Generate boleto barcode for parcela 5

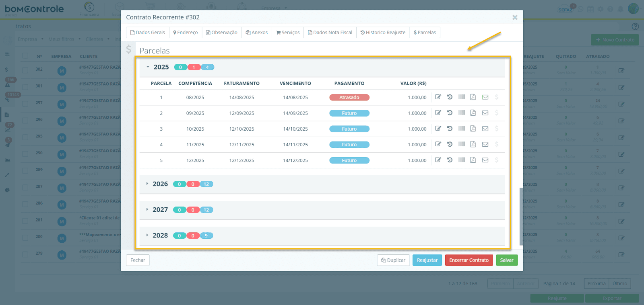(462, 160)
